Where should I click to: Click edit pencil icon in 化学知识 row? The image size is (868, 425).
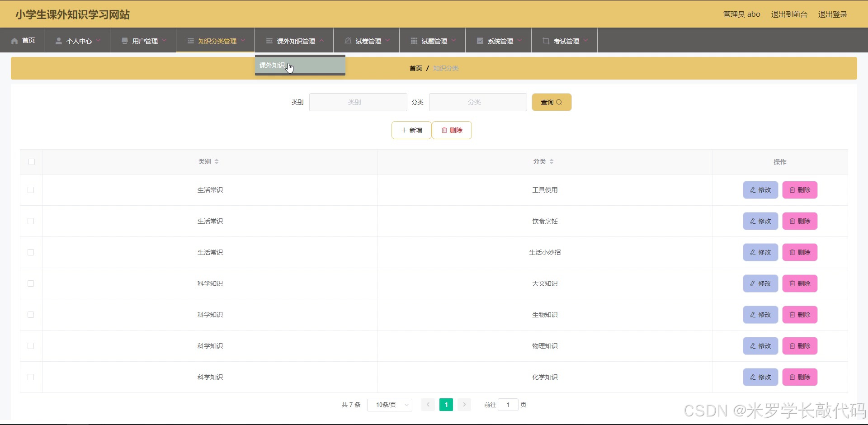(753, 377)
